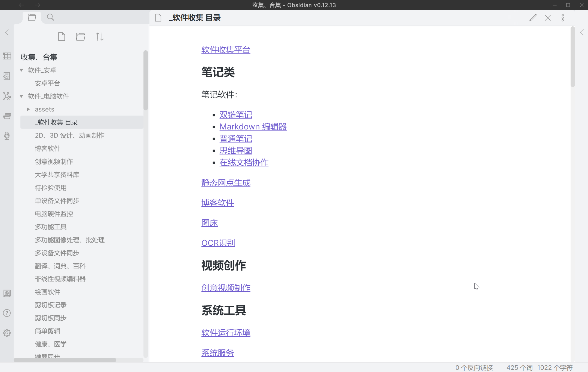Expand the right sidebar with the chevron
The width and height of the screenshot is (588, 372).
(582, 32)
